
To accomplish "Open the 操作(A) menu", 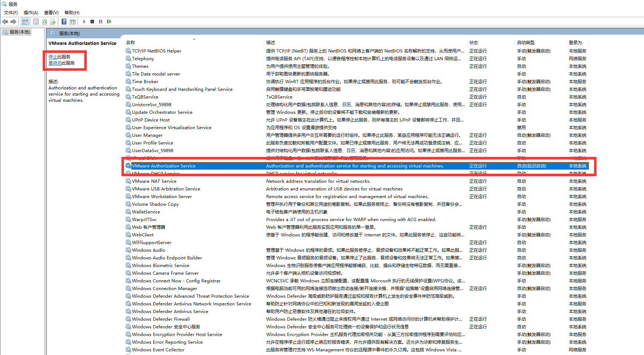I will tap(31, 12).
